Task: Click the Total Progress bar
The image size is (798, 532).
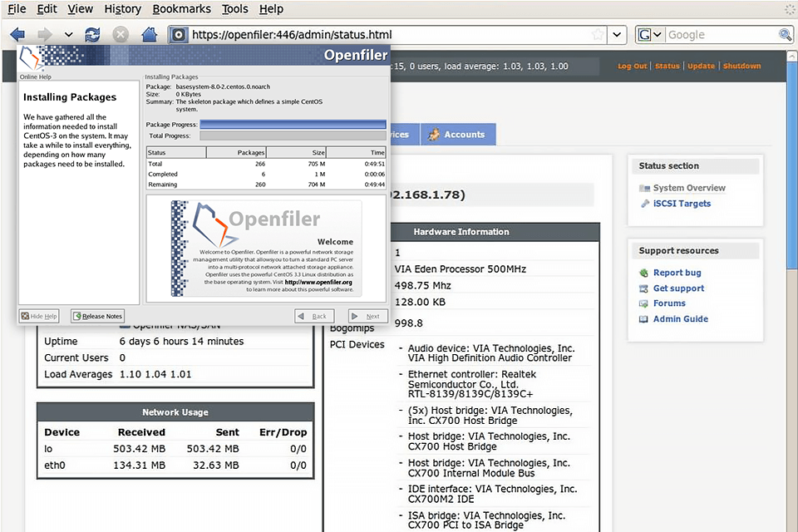Action: (x=293, y=135)
